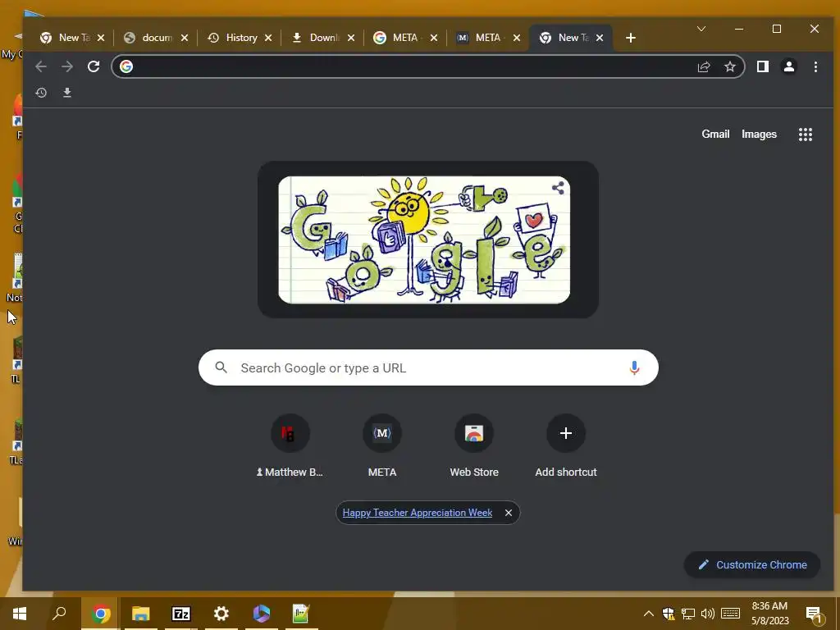Open a new tab with plus button
This screenshot has height=630, width=840.
click(631, 38)
